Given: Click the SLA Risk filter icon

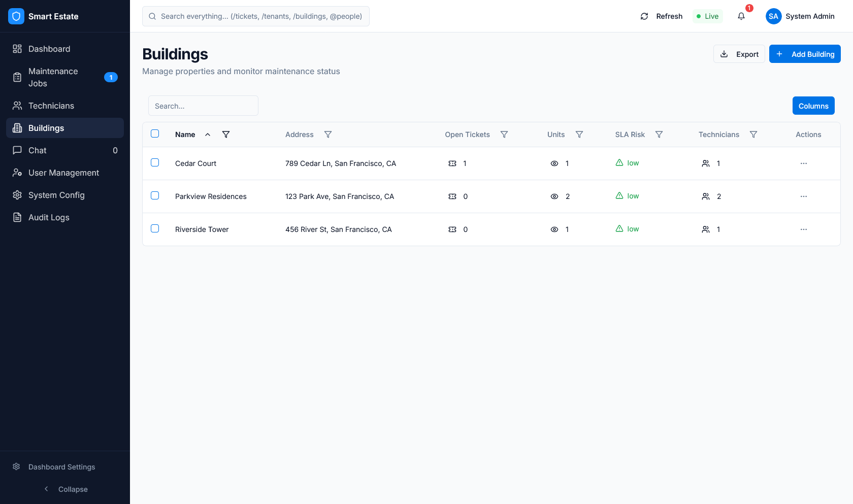Looking at the screenshot, I should click(659, 135).
